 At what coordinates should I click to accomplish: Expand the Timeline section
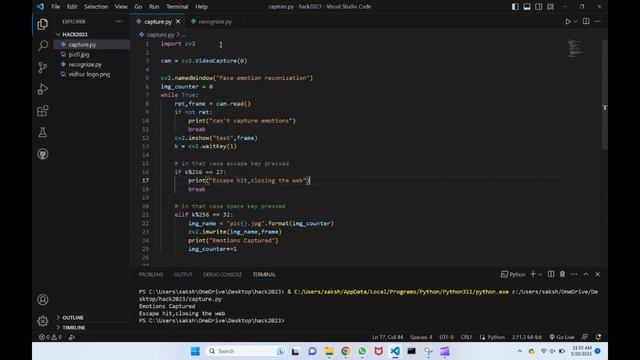tap(73, 327)
